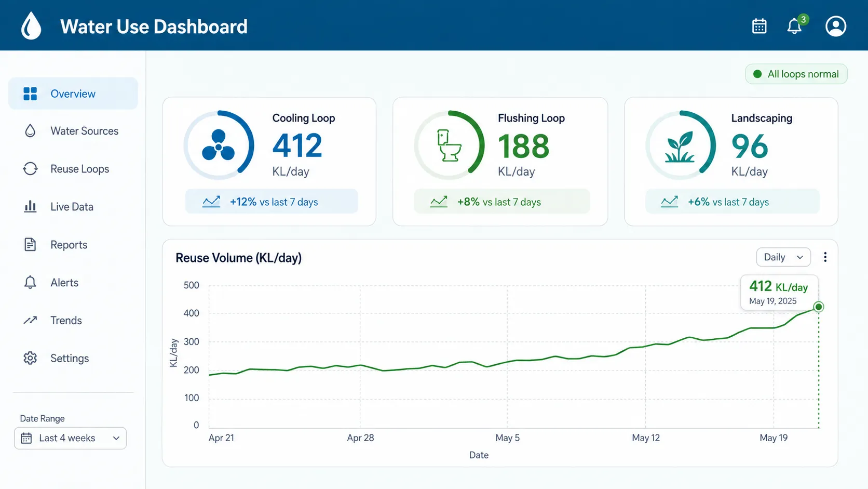Click the May 19 axis label
The width and height of the screenshot is (868, 489).
[774, 438]
